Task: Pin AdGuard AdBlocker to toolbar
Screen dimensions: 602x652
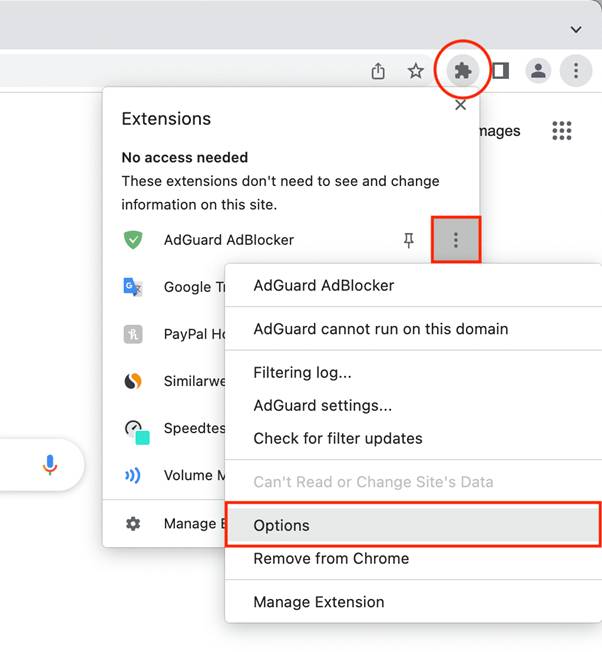Action: [x=409, y=240]
